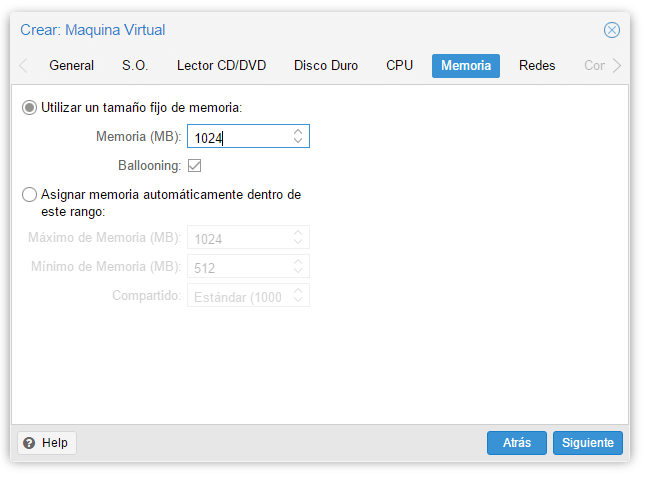Screen dimensions: 647x482
Task: Toggle the Ballooning checkbox
Action: click(x=195, y=165)
